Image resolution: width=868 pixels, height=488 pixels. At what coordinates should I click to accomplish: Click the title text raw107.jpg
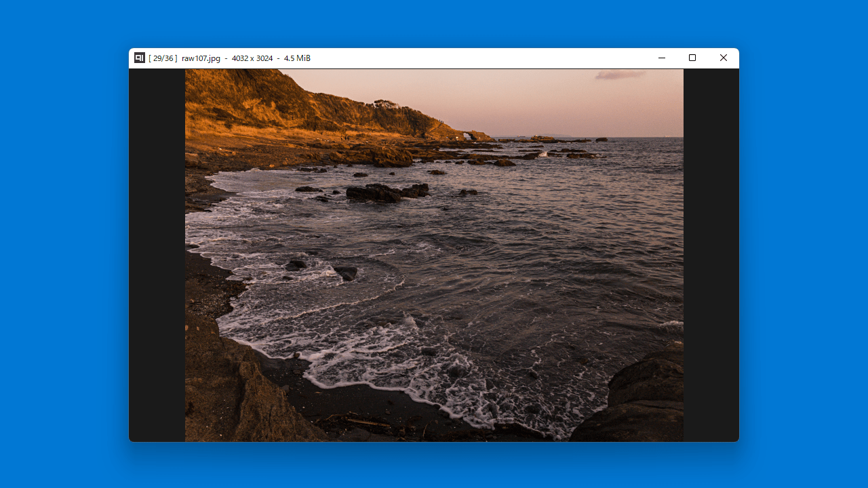(x=201, y=58)
